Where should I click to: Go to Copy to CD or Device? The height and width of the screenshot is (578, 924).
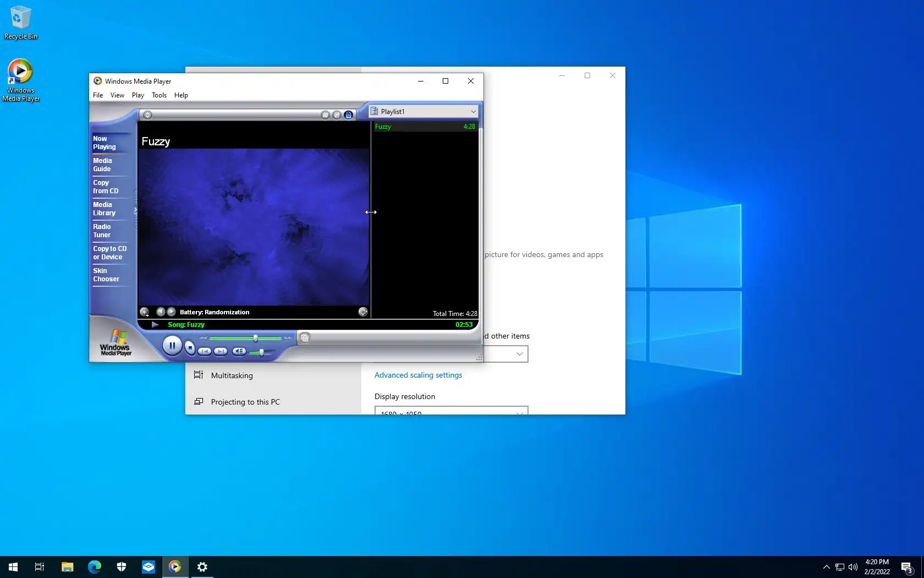(109, 253)
